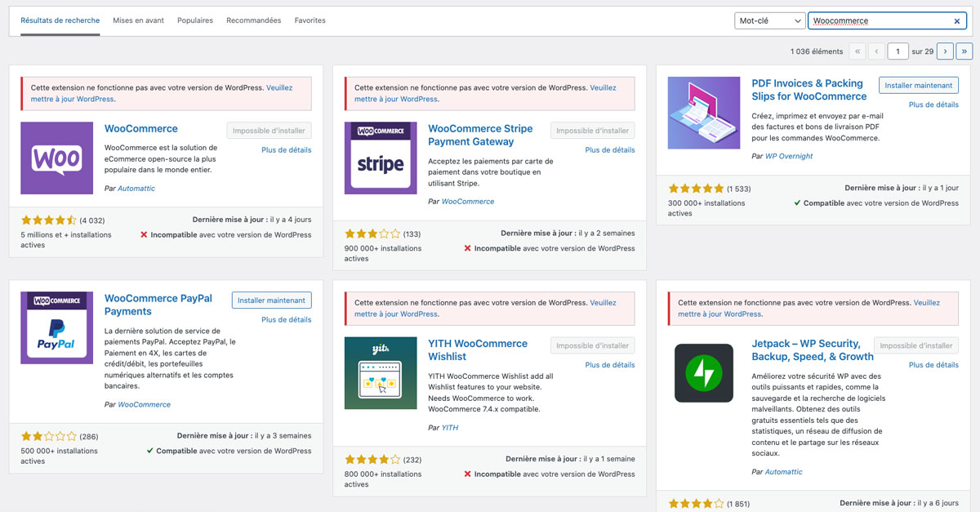
Task: Clear the search field with the X icon
Action: click(x=956, y=20)
